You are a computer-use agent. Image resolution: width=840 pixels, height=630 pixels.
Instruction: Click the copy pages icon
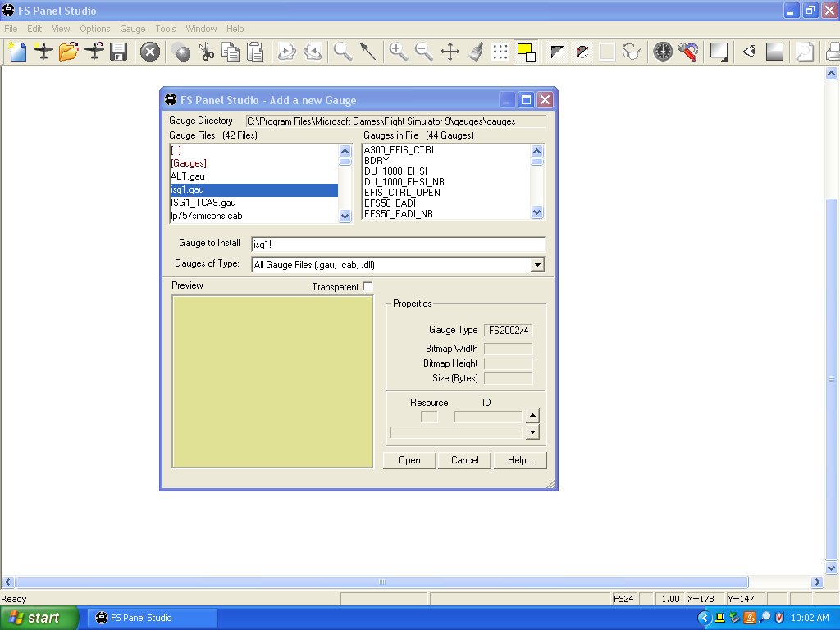click(x=231, y=52)
